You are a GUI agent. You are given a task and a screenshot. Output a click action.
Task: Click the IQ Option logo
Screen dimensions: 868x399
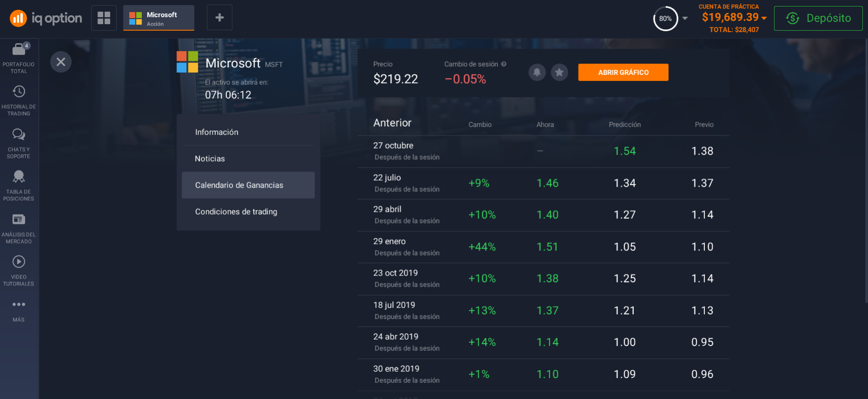tap(46, 18)
